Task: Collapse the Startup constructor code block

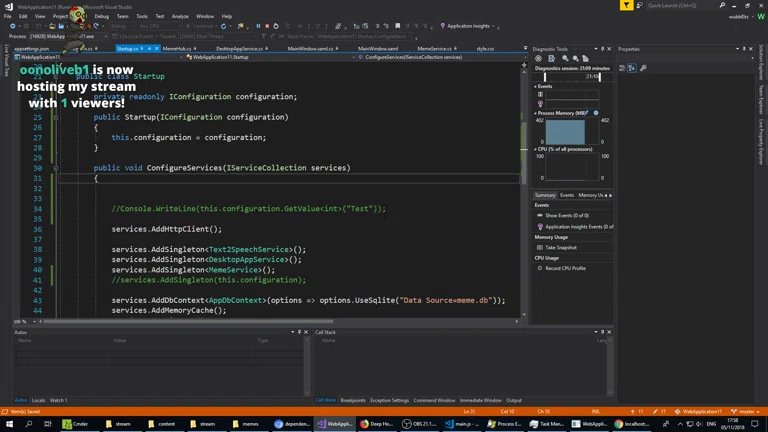Action: (56, 118)
